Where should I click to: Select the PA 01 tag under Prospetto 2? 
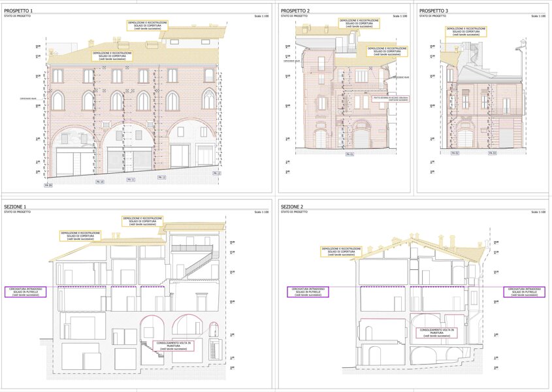click(x=349, y=154)
